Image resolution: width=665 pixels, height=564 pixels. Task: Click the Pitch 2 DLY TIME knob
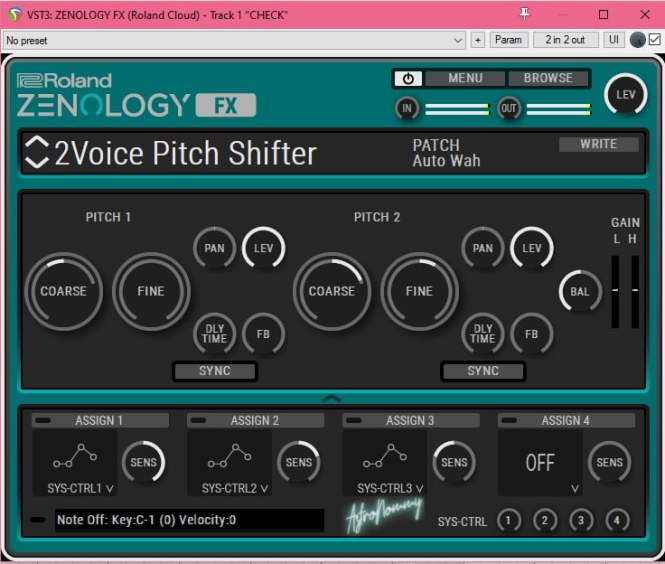(x=483, y=334)
